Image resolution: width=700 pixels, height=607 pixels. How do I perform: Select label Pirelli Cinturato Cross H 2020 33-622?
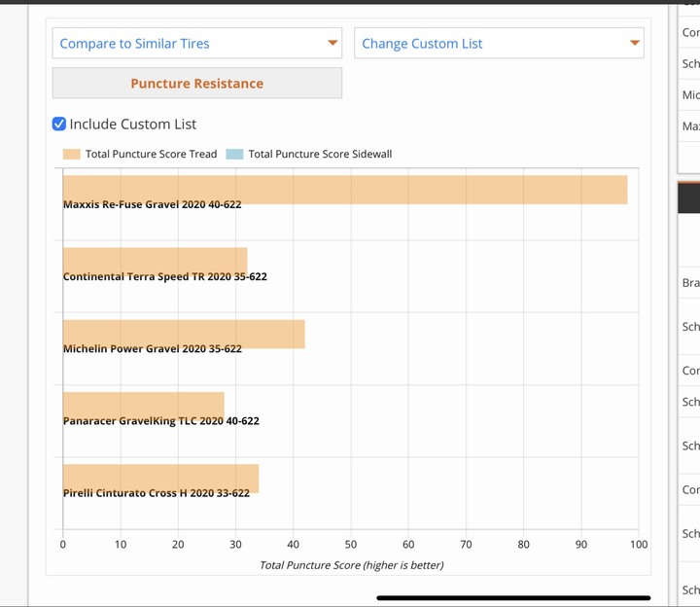point(157,493)
